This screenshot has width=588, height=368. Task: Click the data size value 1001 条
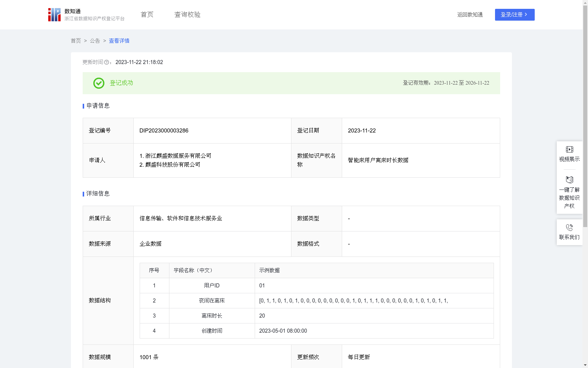[149, 357]
